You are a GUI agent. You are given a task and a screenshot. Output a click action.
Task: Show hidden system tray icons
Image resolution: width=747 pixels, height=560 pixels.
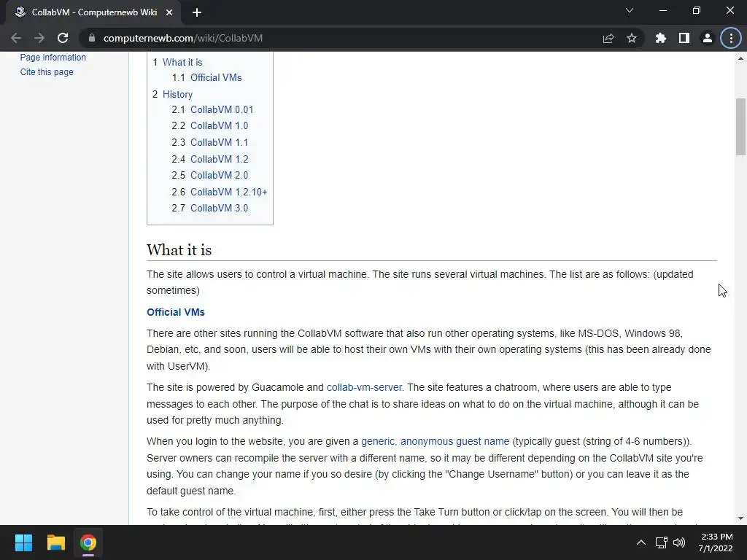click(x=641, y=542)
